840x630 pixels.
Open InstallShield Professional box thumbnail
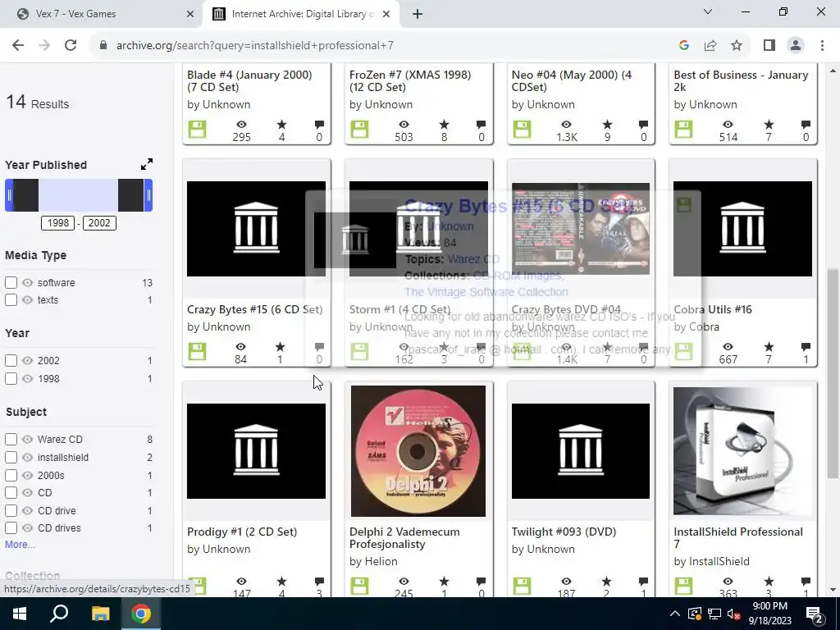pyautogui.click(x=742, y=451)
